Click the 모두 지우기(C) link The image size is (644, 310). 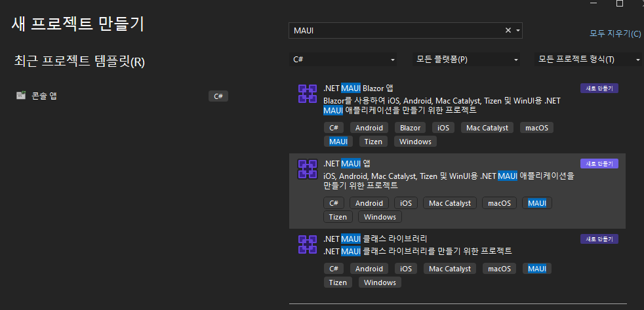click(615, 33)
